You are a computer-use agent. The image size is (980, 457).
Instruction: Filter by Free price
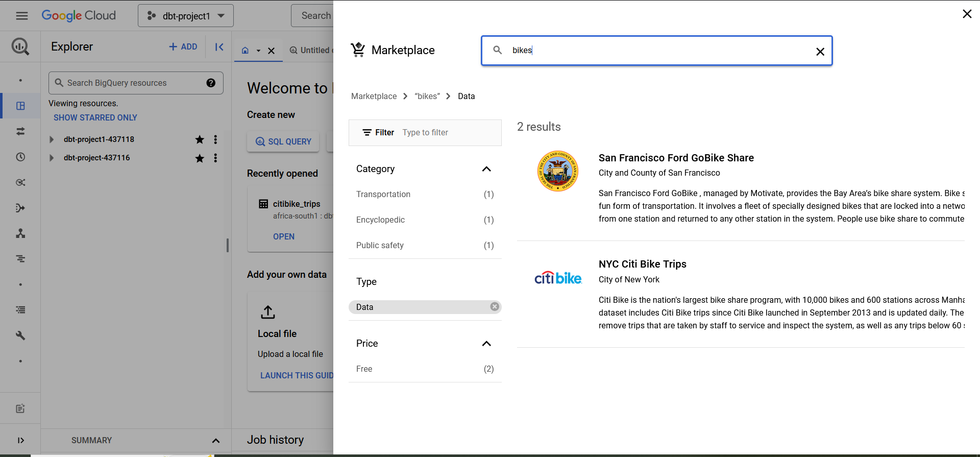[425, 369]
